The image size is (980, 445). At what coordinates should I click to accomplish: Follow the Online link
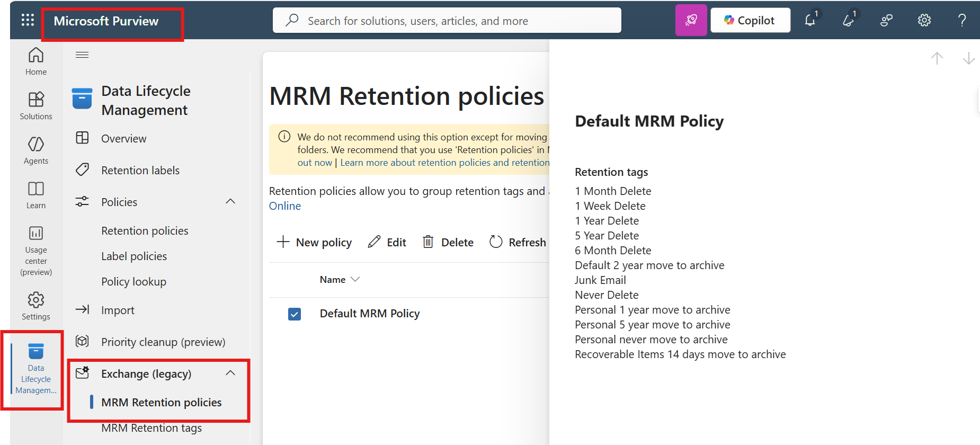(285, 206)
